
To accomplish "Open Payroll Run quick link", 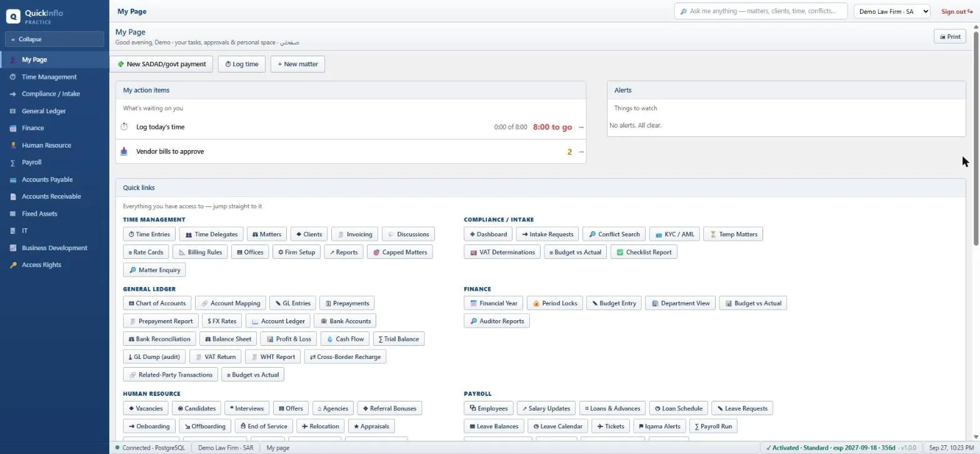I will (x=713, y=426).
